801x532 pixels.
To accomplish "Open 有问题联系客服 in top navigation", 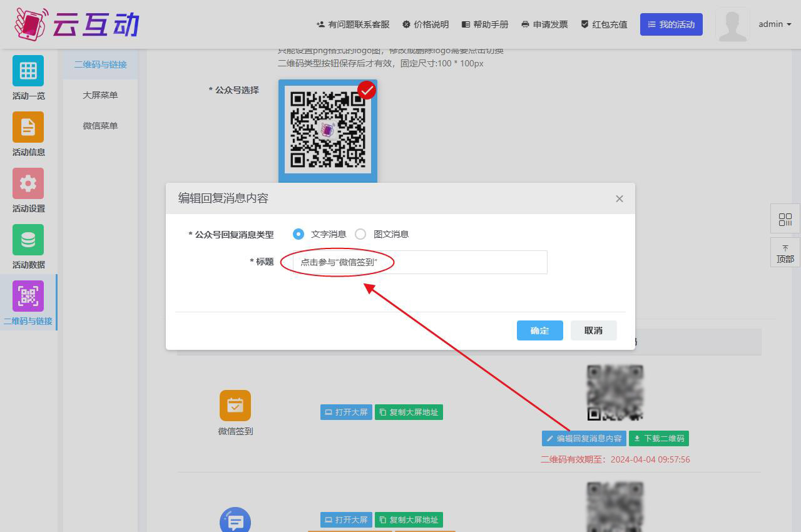I will click(353, 24).
